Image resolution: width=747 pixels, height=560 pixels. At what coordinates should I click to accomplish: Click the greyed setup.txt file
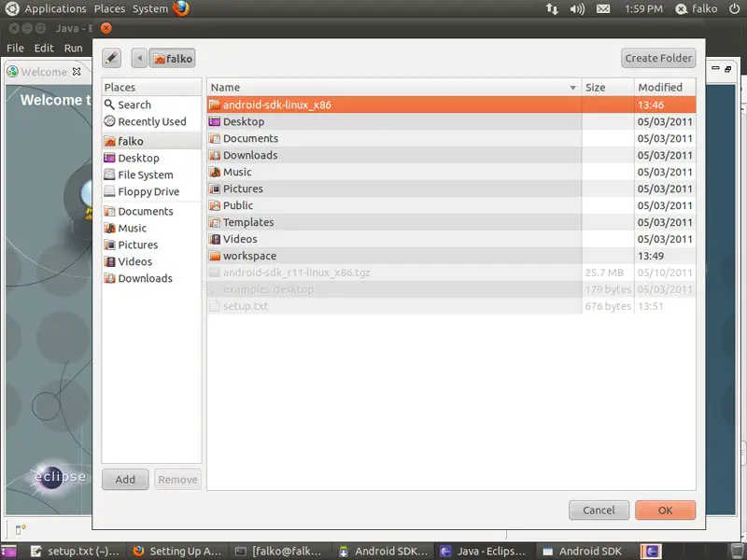click(451, 306)
